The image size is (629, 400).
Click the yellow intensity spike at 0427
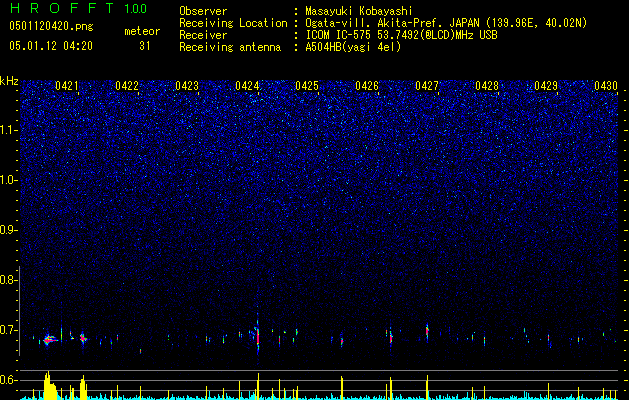point(427,387)
